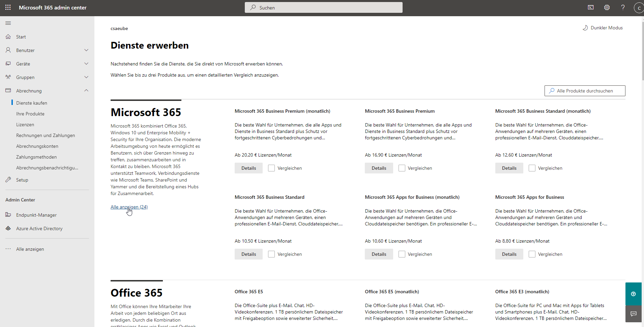Open Cloud Shell icon in header

click(591, 7)
